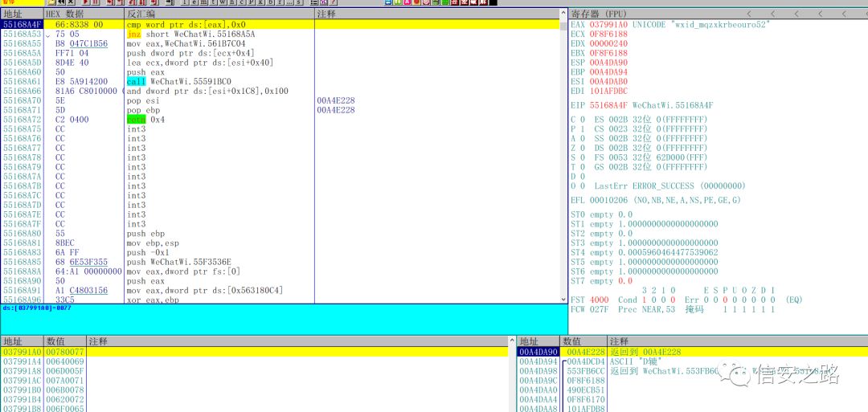Click the ECX register value 0F8F6188
Image resolution: width=868 pixels, height=412 pixels.
click(x=609, y=35)
